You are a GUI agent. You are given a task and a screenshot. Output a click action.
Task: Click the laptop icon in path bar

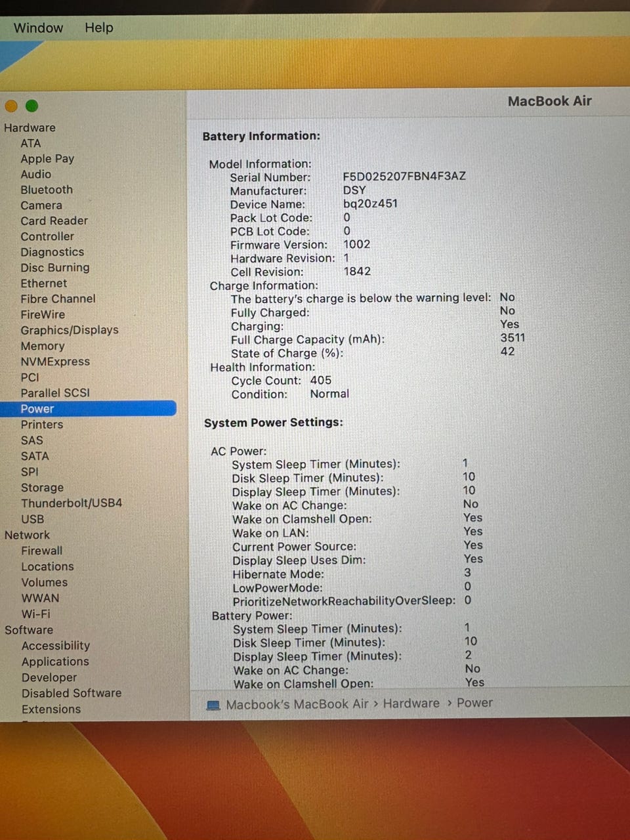click(x=213, y=705)
